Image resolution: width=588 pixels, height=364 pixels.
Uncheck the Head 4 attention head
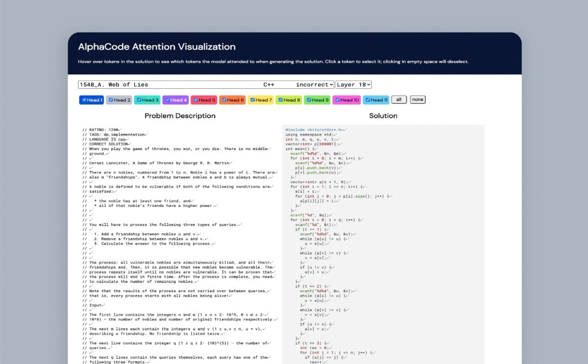click(x=168, y=100)
